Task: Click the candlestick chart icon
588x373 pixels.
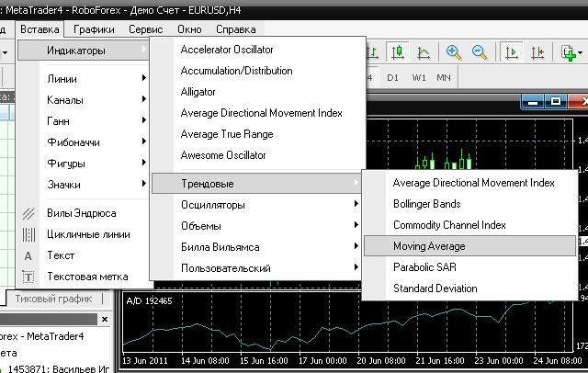Action: 400,52
